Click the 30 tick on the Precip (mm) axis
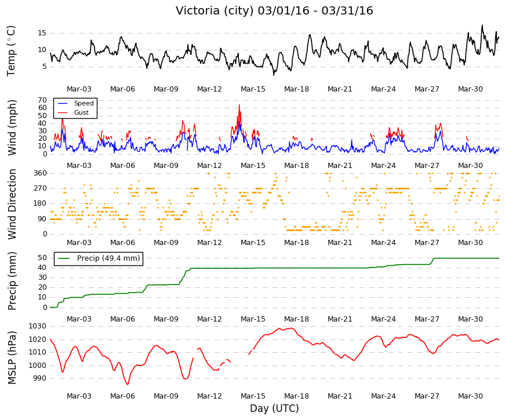The width and height of the screenshot is (505, 420). click(x=42, y=277)
